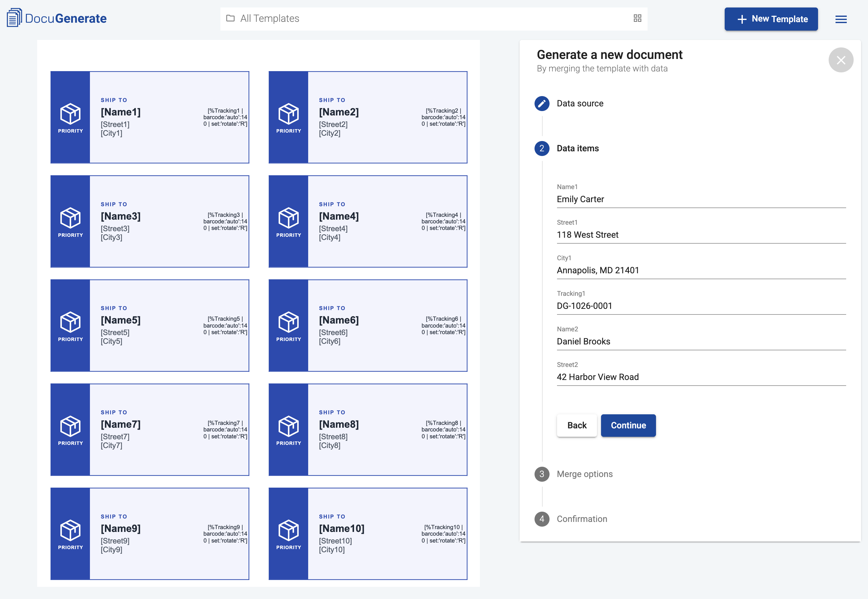Click the priority package icon on Name3 label
Image resolution: width=868 pixels, height=599 pixels.
(70, 218)
